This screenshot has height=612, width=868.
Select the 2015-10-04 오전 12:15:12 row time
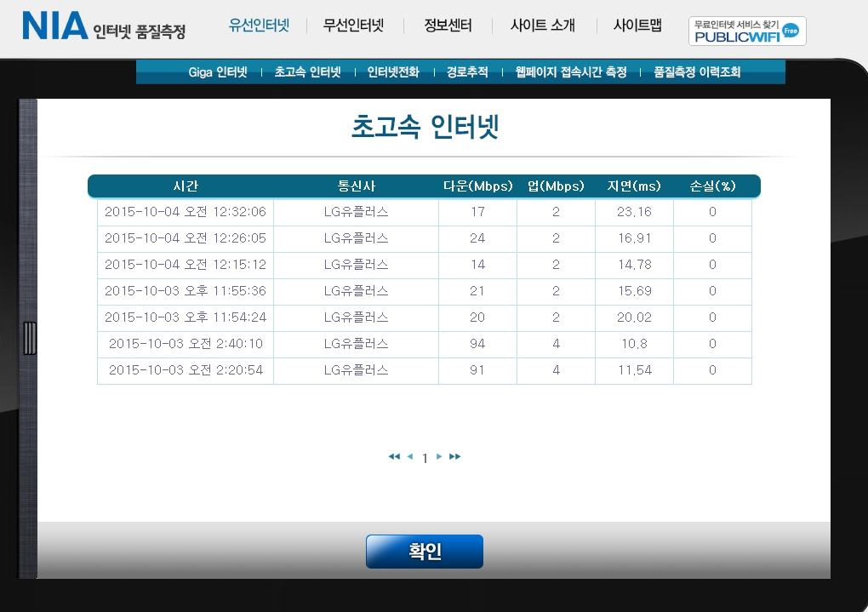186,265
